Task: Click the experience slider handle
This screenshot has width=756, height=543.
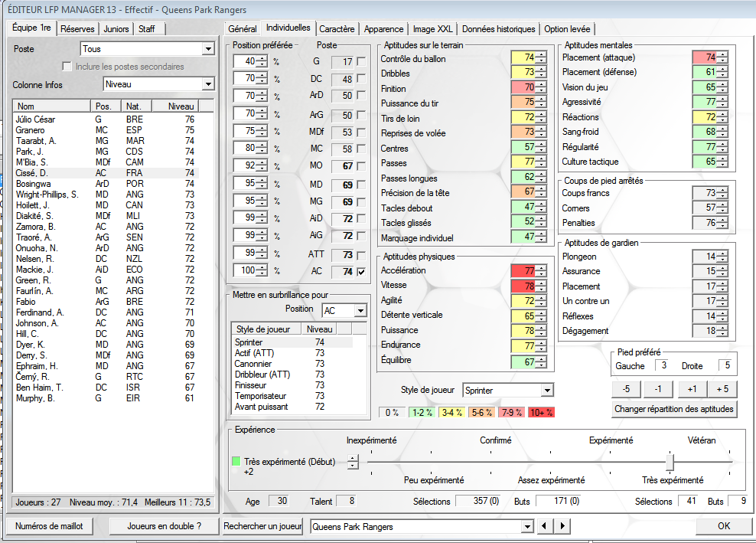Action: pyautogui.click(x=670, y=461)
